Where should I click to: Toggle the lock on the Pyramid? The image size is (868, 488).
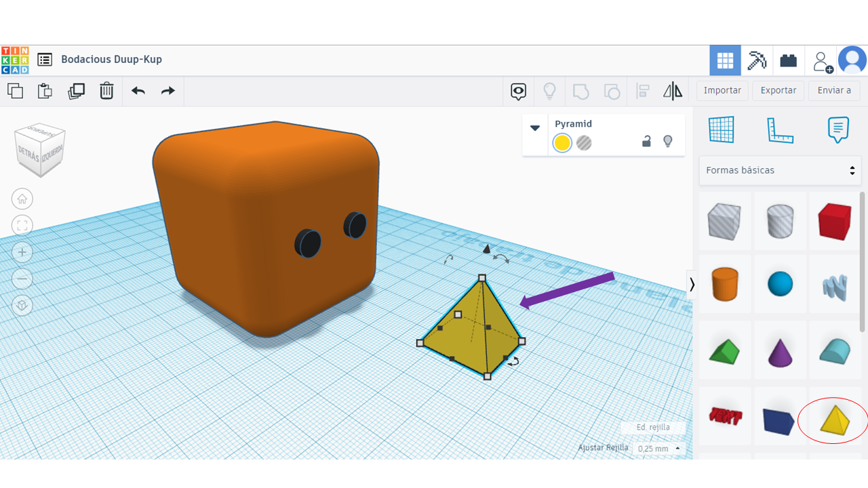pyautogui.click(x=646, y=142)
